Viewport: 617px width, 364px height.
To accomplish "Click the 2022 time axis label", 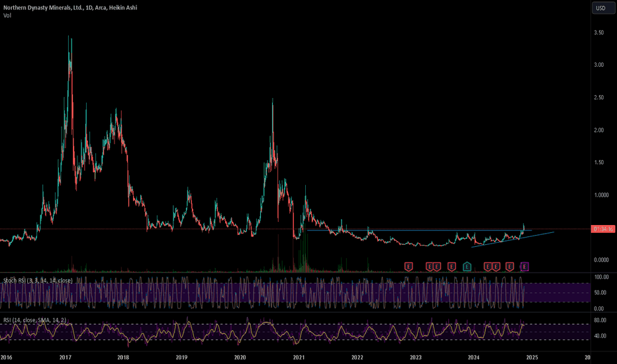I will (x=357, y=357).
